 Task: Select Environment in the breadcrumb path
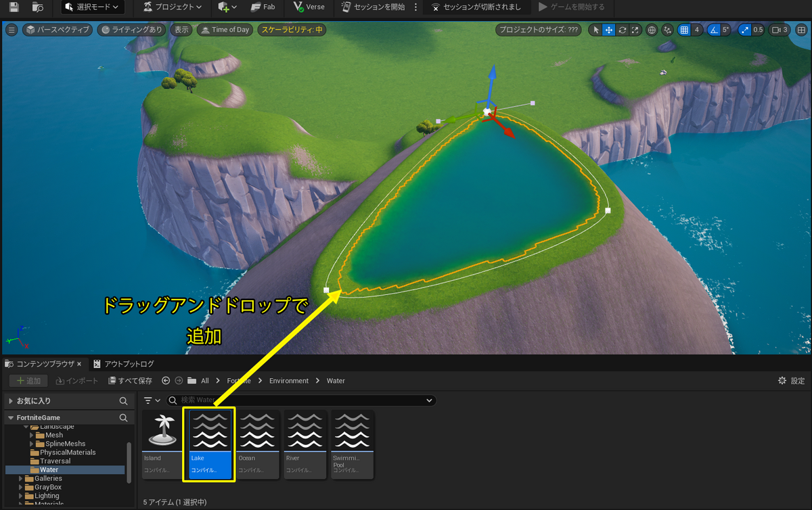(289, 381)
